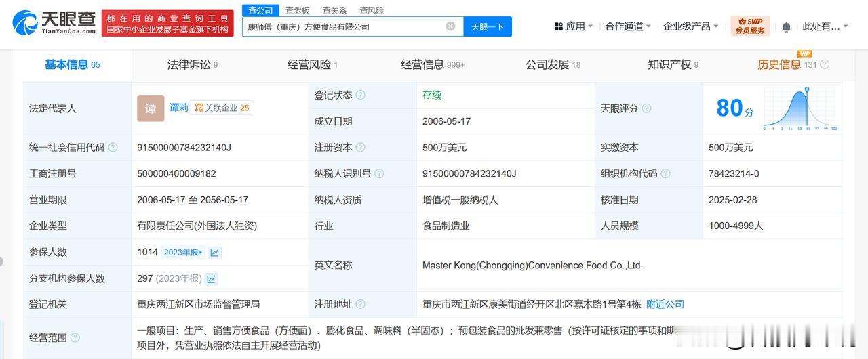Click 有限责任公司(外国法人独资) text
Viewport: 868px width, 359px height.
197,226
